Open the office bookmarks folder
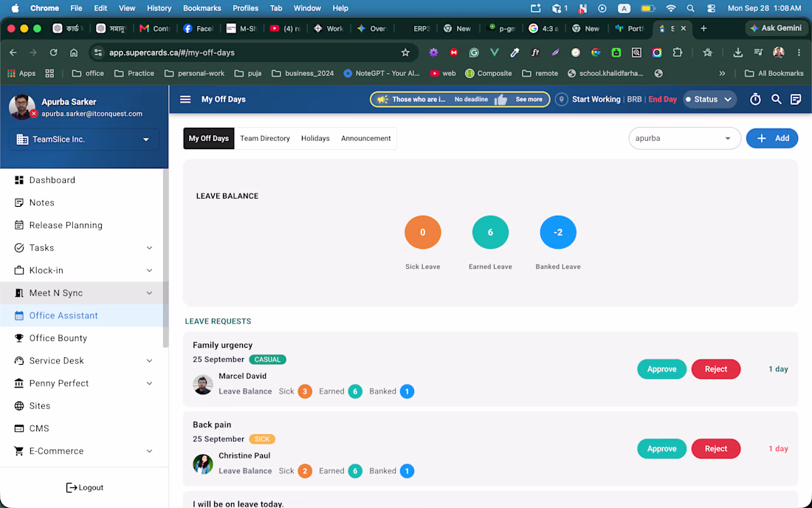This screenshot has height=508, width=812. point(88,74)
